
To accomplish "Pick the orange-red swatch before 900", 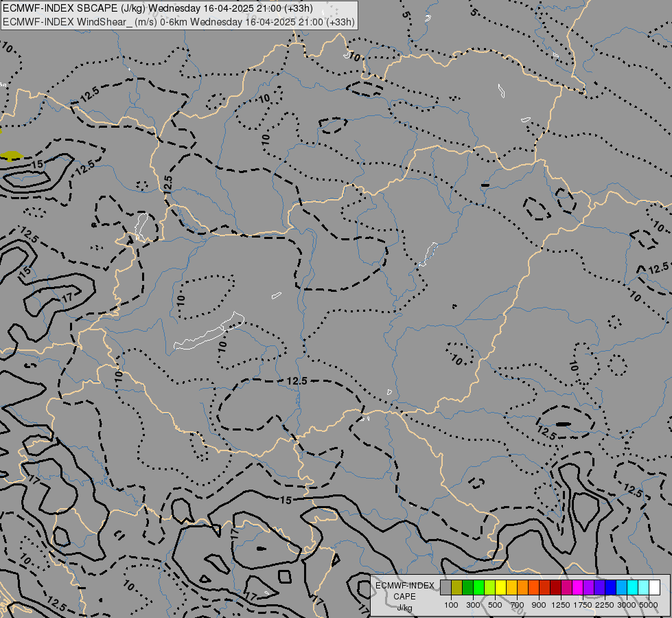I will (x=533, y=588).
